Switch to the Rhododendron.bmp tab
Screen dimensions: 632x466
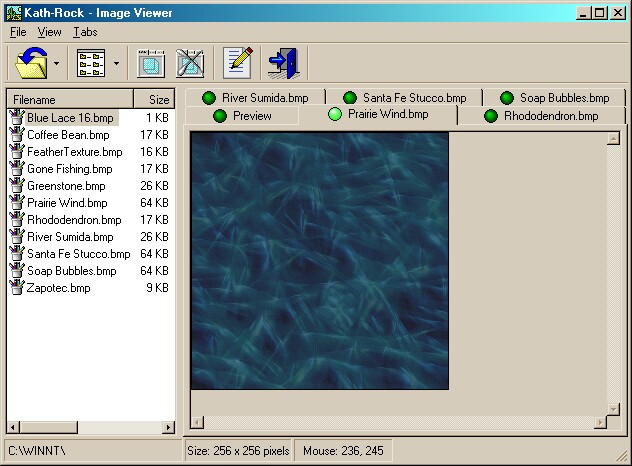[x=541, y=116]
